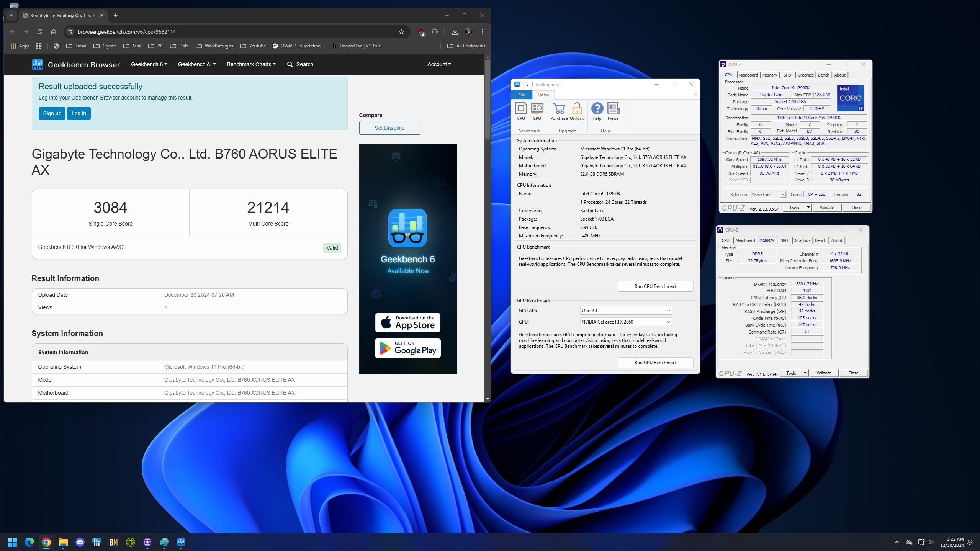Open the News icon in Geekbench 6
The height and width of the screenshot is (551, 980).
(x=613, y=111)
